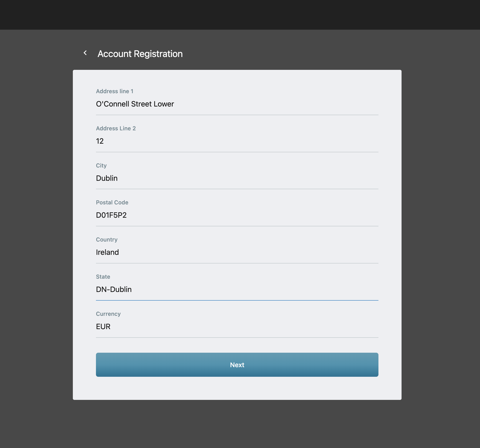Focus the City field showing Dublin
Viewport: 480px width, 448px height.
click(x=237, y=178)
